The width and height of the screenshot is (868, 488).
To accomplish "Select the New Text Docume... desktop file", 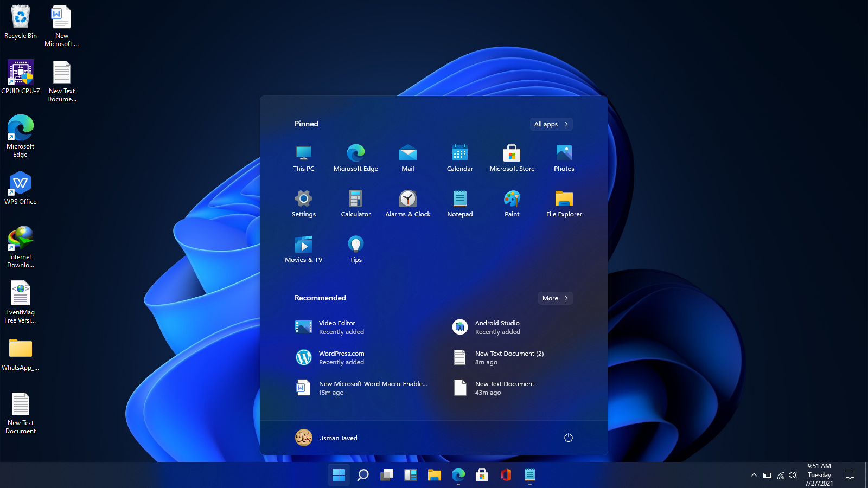I will tap(62, 81).
